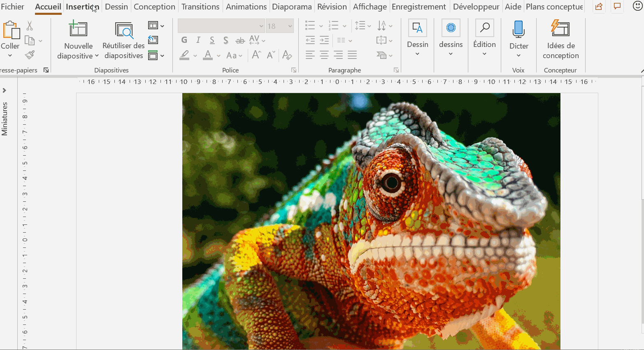
Task: Click the smiley feedback icon
Action: tap(637, 7)
